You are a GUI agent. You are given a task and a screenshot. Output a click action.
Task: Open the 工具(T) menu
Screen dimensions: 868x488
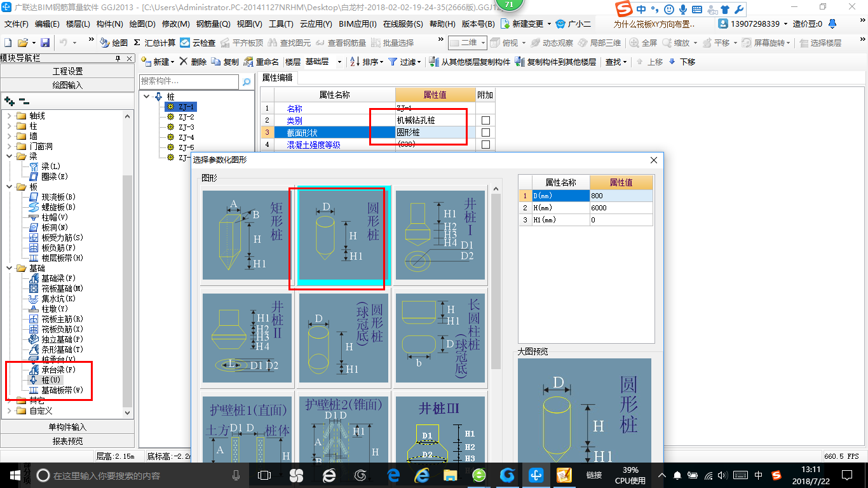tap(281, 24)
